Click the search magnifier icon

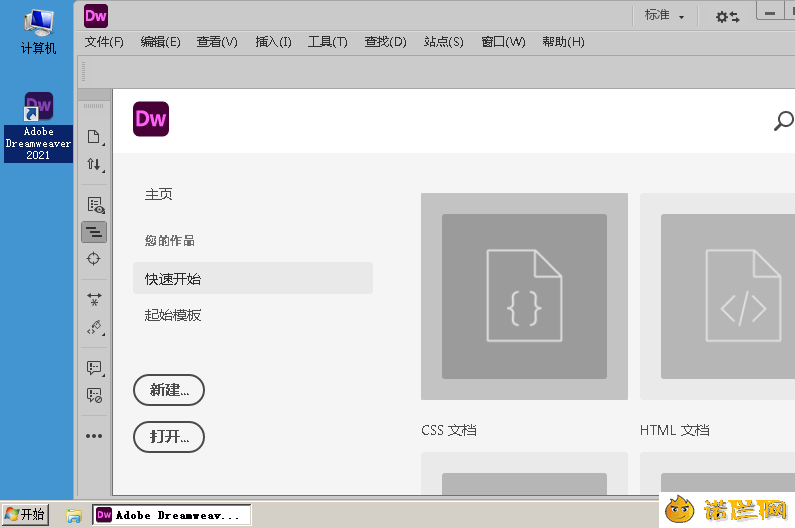tap(783, 121)
